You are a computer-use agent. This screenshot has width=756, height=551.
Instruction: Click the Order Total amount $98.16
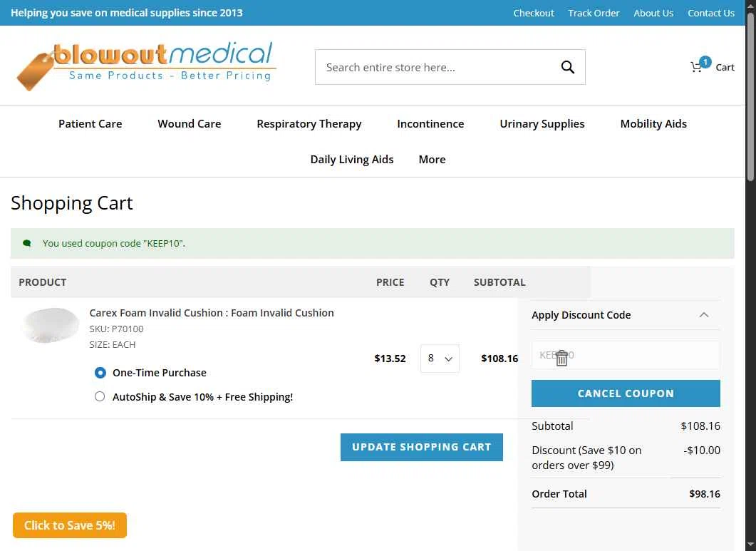coord(705,493)
